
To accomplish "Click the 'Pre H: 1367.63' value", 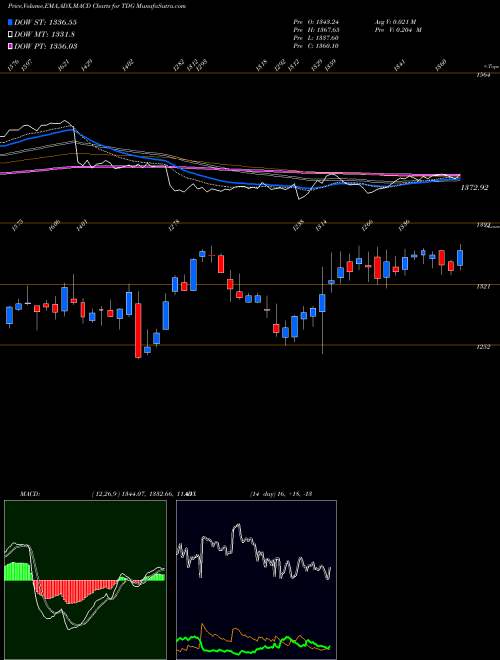I will pos(316,30).
